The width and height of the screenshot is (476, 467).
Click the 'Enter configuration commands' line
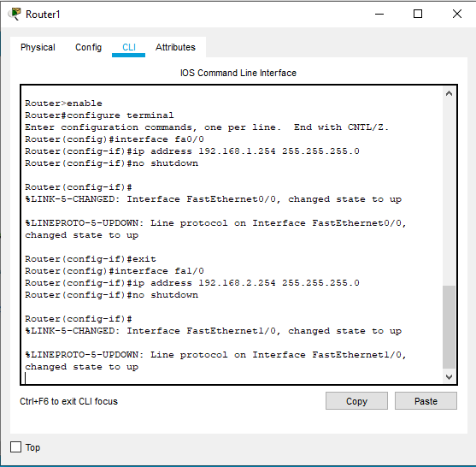tap(207, 127)
